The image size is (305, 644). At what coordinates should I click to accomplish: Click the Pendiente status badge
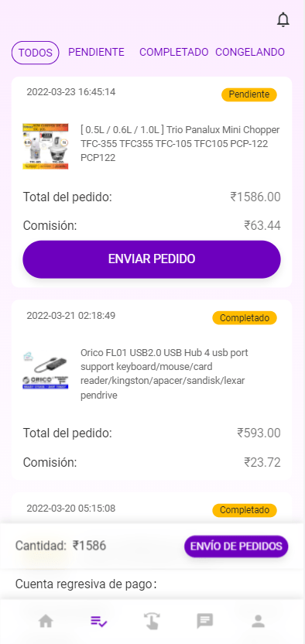tap(249, 95)
